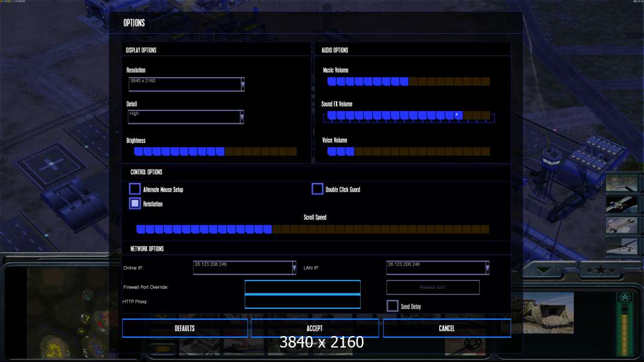
Task: Click the Cancel button
Action: pyautogui.click(x=447, y=328)
